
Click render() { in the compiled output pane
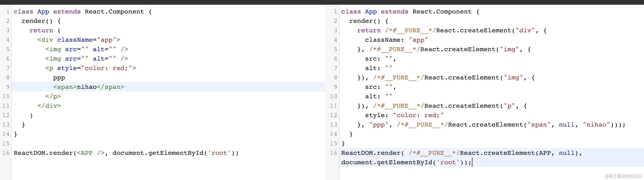369,21
